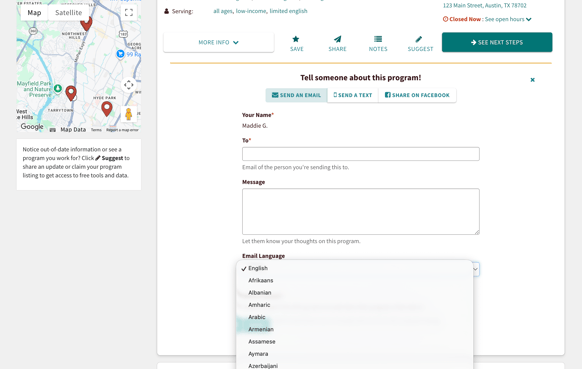Click the Maddie G. name text

click(255, 126)
